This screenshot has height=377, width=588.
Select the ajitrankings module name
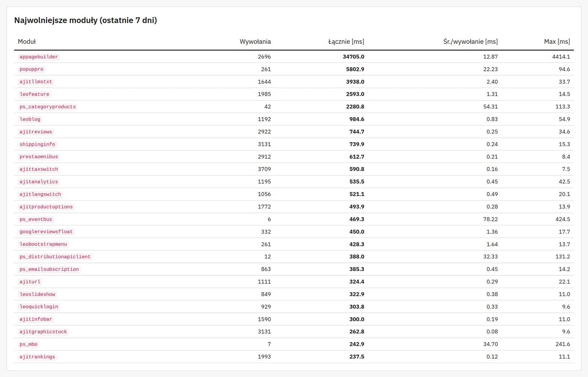pyautogui.click(x=37, y=357)
